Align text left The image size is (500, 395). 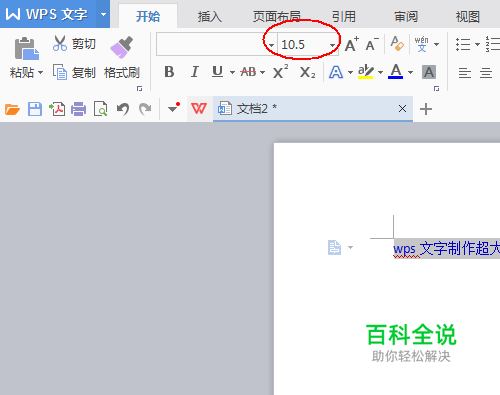coord(465,73)
